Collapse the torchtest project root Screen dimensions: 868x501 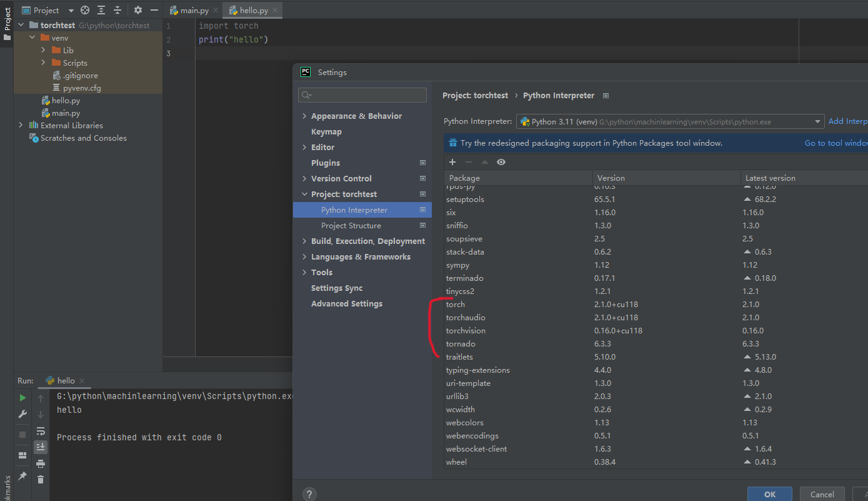[x=21, y=26]
